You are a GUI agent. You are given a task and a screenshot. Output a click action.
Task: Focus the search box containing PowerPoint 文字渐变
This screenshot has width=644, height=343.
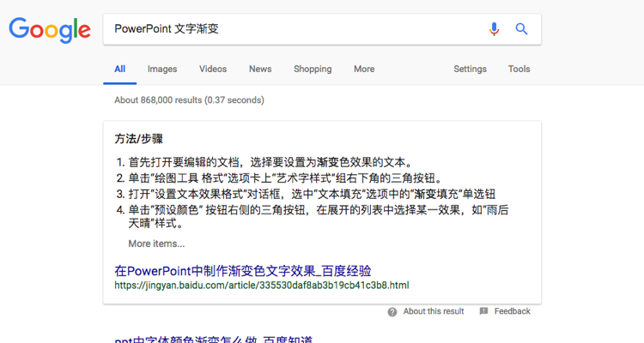pos(292,29)
